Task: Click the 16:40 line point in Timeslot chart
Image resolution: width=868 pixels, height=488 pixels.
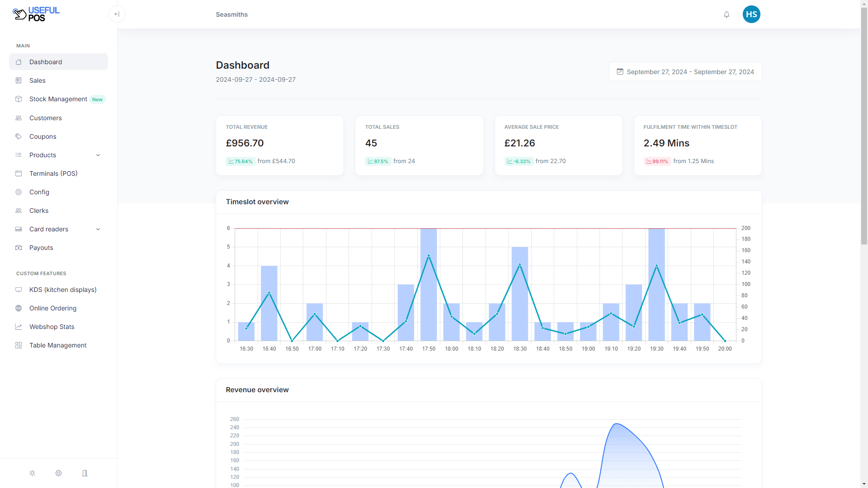Action: 269,293
